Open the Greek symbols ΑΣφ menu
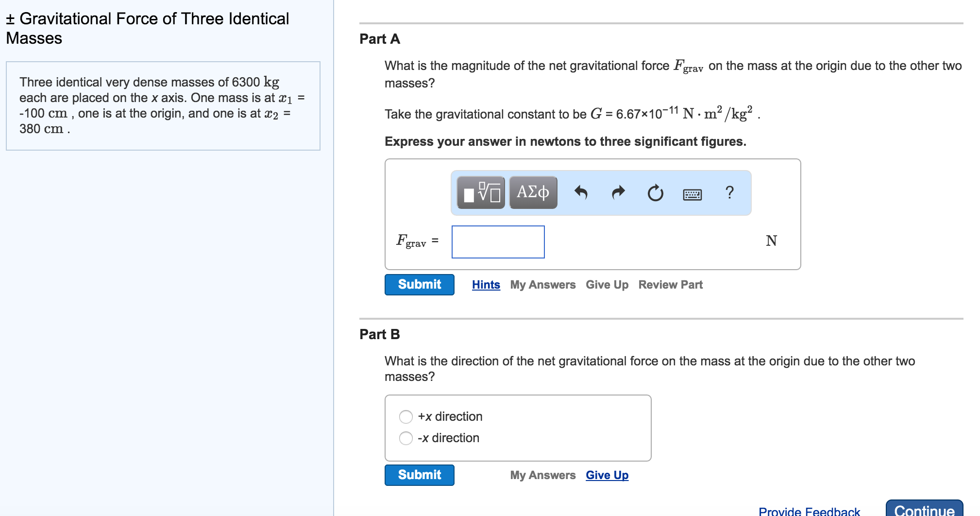This screenshot has height=516, width=980. 532,192
